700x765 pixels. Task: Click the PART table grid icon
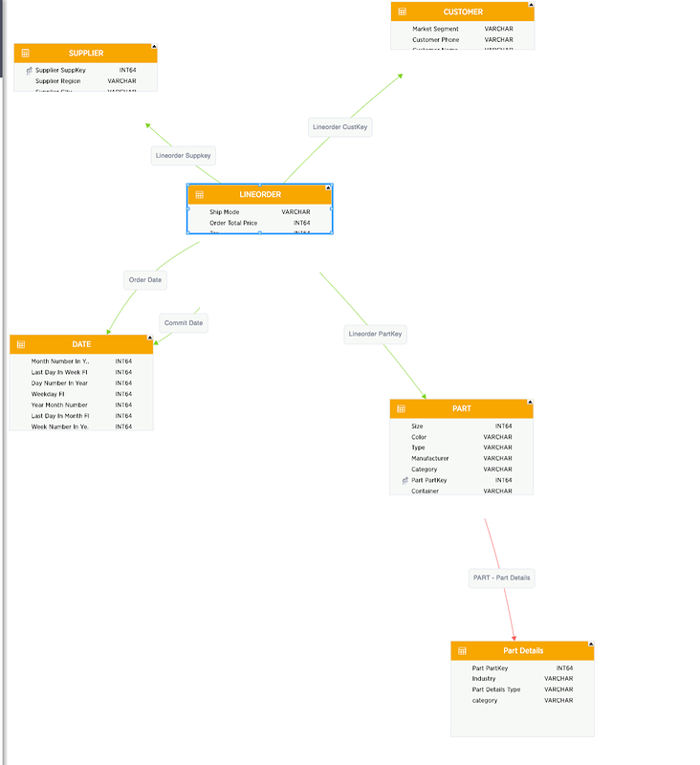402,409
